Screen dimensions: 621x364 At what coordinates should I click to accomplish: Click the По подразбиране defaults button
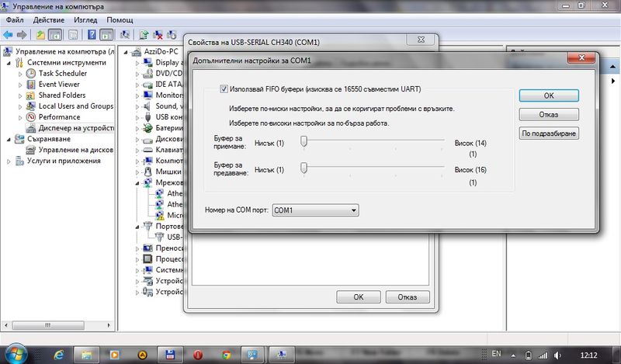tap(550, 133)
